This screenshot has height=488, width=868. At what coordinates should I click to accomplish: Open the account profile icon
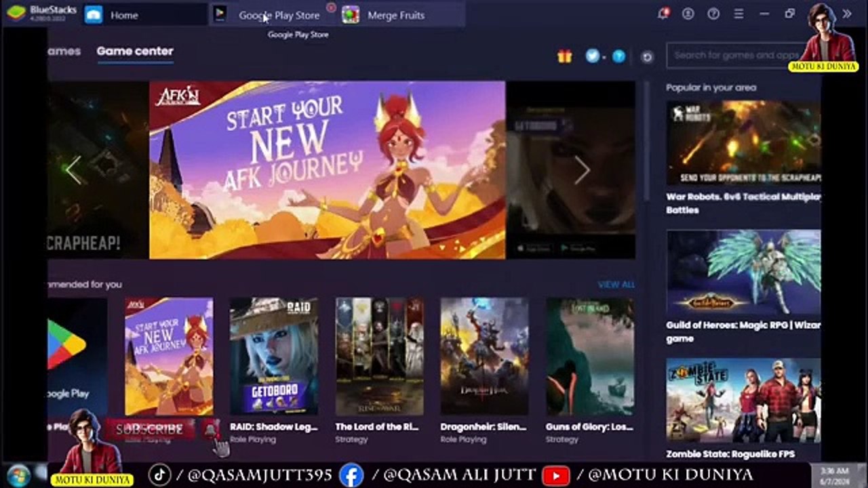point(688,14)
